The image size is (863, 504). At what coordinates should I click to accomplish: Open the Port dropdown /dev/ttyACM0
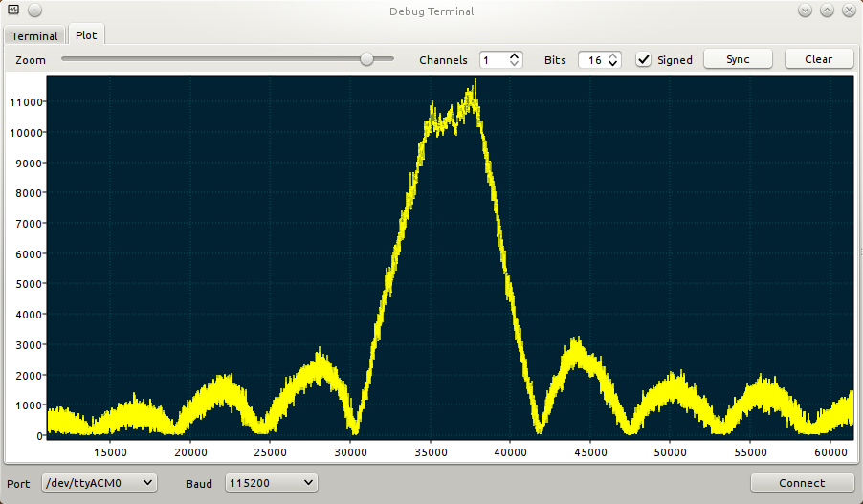[100, 483]
